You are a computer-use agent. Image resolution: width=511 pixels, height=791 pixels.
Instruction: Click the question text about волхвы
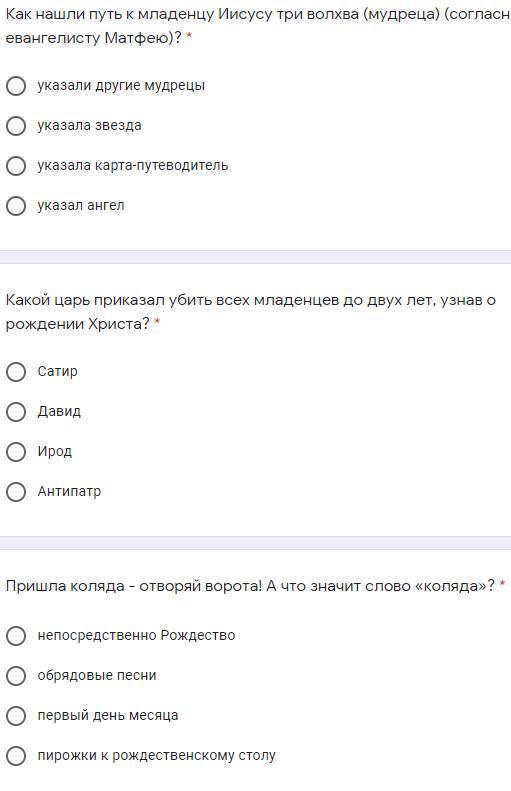257,26
